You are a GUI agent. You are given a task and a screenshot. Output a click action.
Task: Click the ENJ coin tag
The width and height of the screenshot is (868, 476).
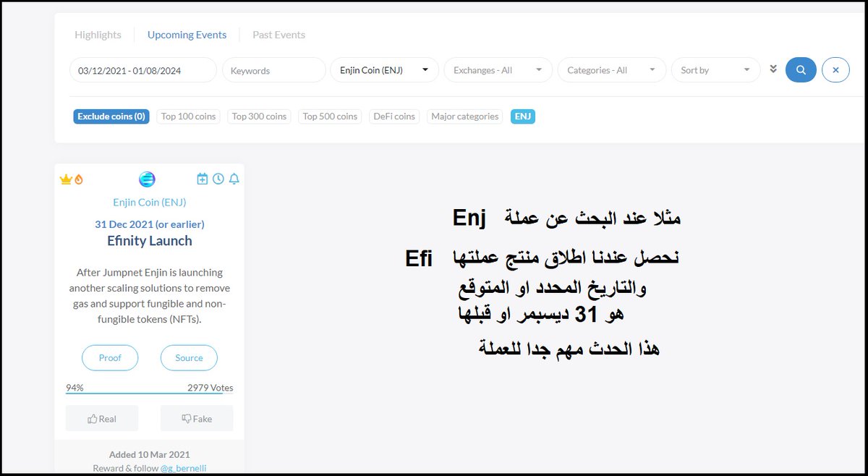tap(523, 116)
